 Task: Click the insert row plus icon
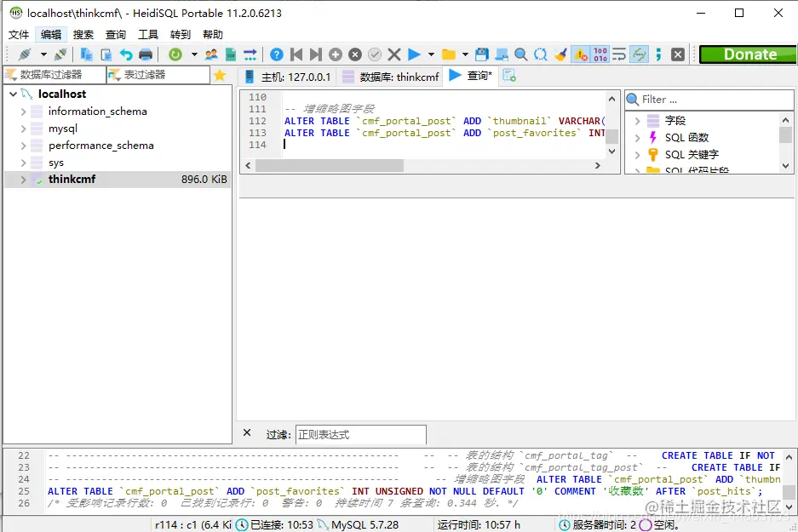point(336,54)
